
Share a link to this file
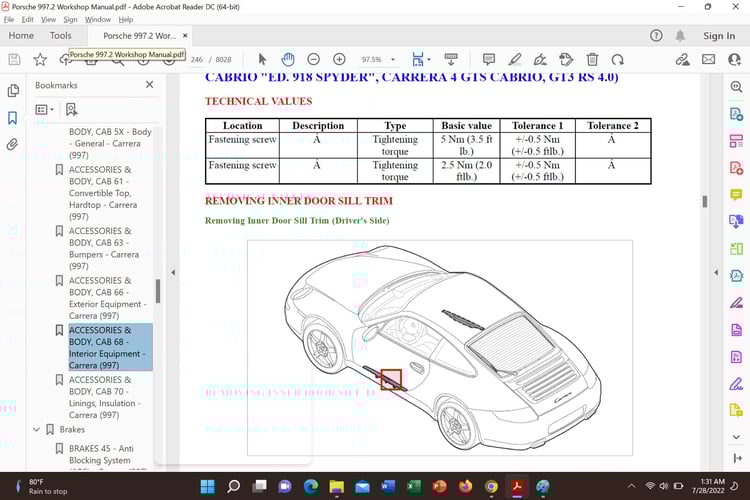click(682, 59)
